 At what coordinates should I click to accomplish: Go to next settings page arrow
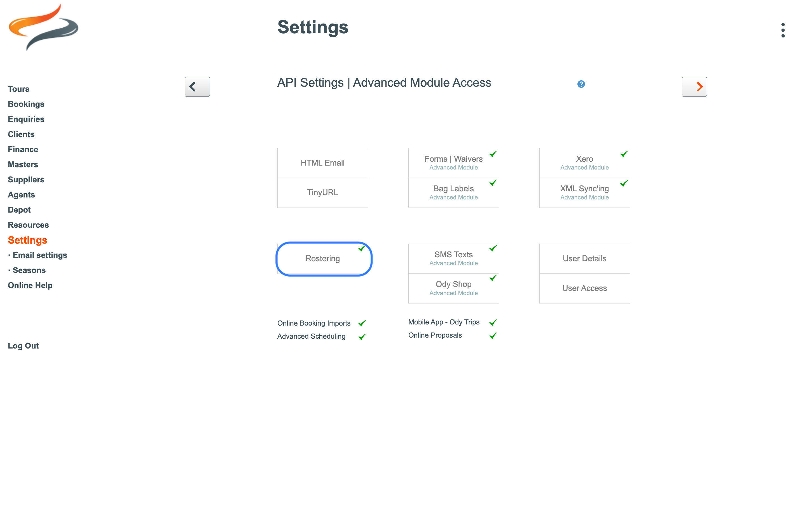(694, 86)
